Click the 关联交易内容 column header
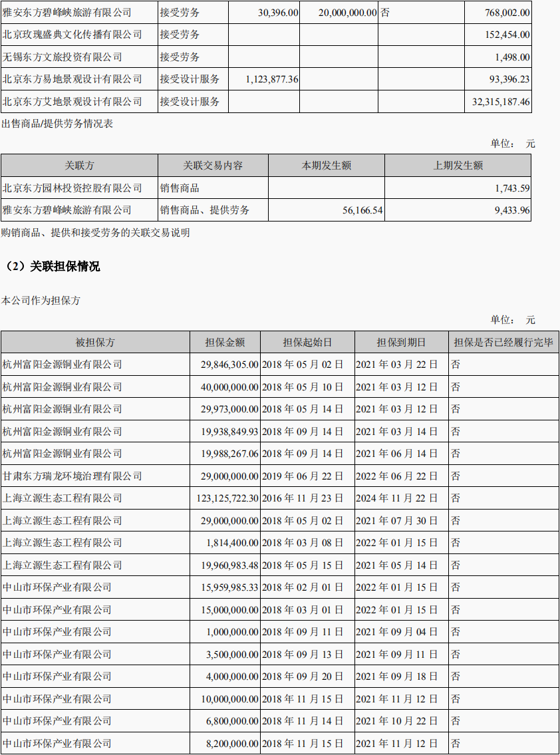The width and height of the screenshot is (560, 755). click(213, 166)
